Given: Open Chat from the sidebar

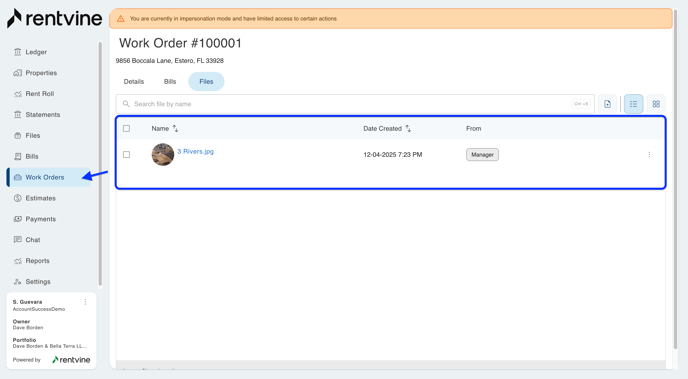Looking at the screenshot, I should click(32, 240).
